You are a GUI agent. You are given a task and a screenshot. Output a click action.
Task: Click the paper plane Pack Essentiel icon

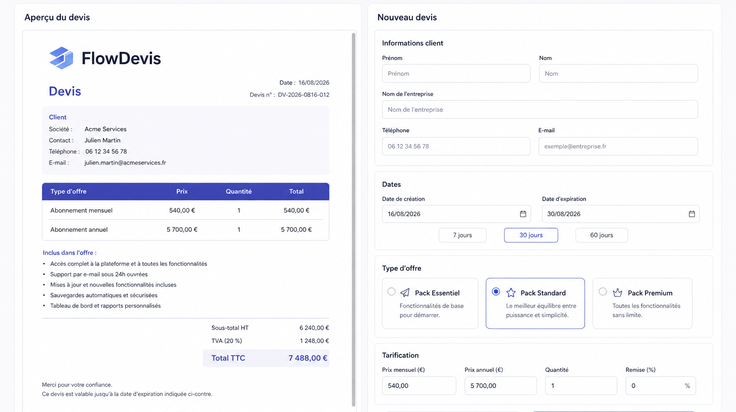405,293
